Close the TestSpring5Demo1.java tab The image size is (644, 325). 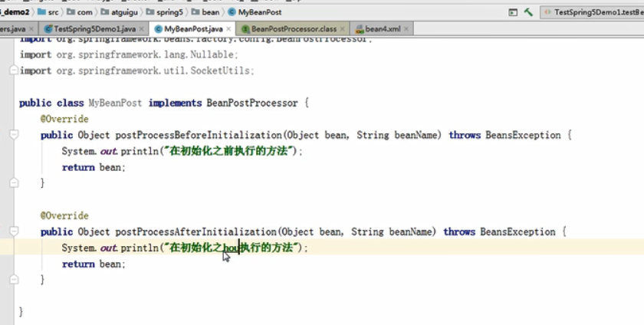pos(141,29)
